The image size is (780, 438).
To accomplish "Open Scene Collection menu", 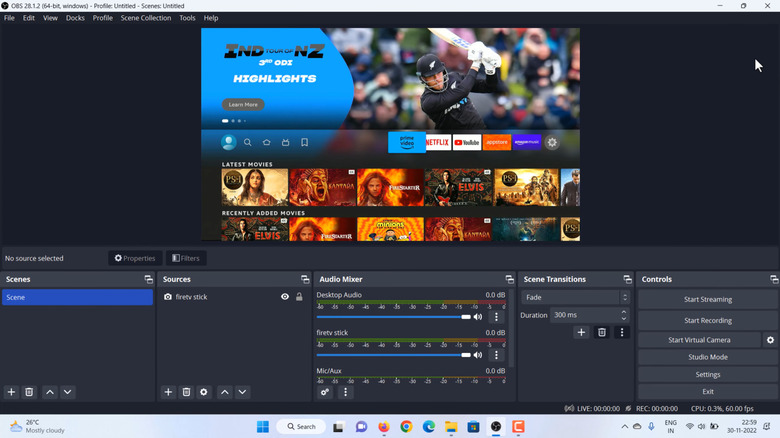I will [x=146, y=18].
